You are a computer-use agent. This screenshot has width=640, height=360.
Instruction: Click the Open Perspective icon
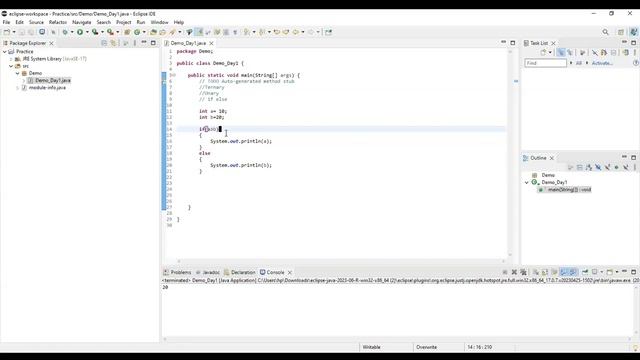[621, 32]
